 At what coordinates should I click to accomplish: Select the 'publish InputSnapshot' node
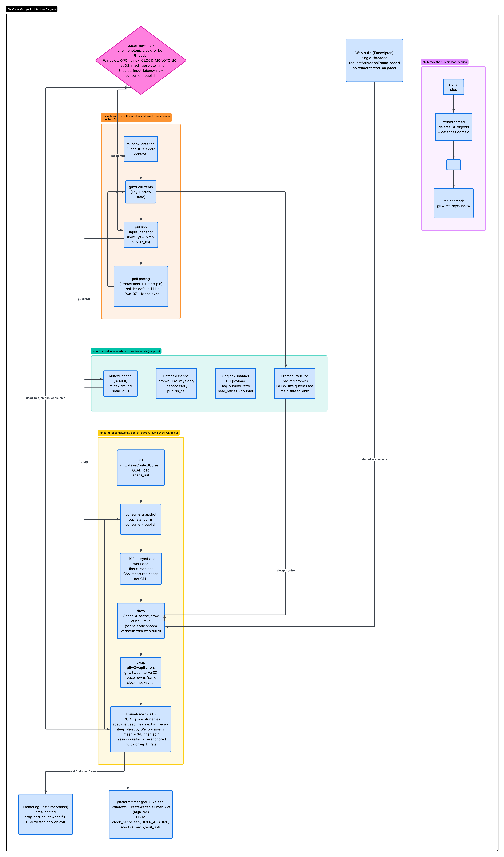(x=141, y=235)
